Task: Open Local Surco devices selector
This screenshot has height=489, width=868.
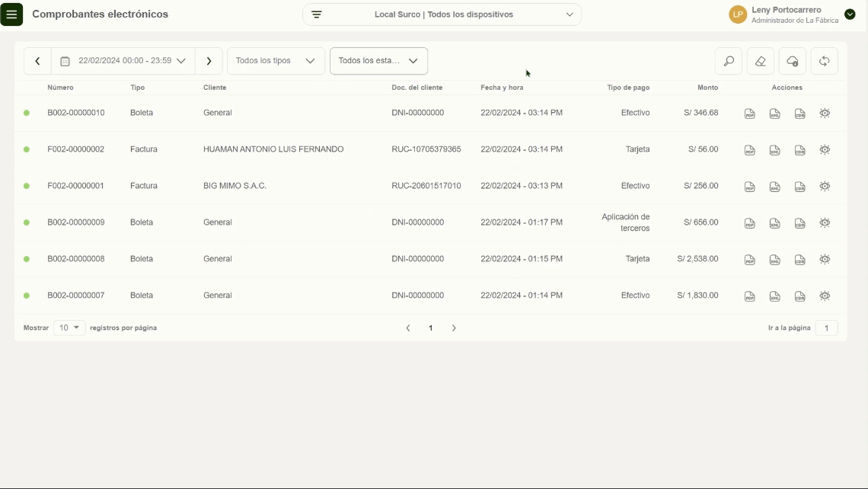Action: tap(442, 14)
